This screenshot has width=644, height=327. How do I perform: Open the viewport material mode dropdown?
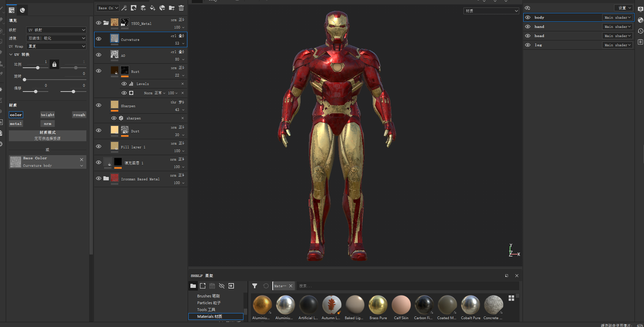[491, 11]
